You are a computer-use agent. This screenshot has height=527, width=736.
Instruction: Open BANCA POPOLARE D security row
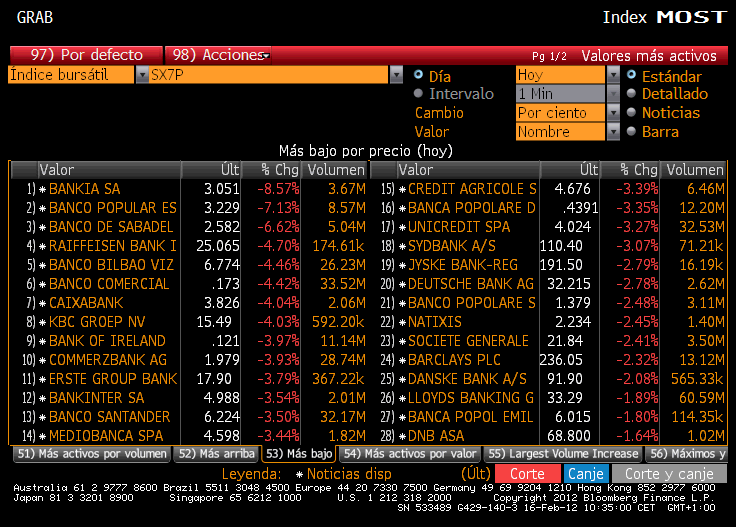coord(548,208)
